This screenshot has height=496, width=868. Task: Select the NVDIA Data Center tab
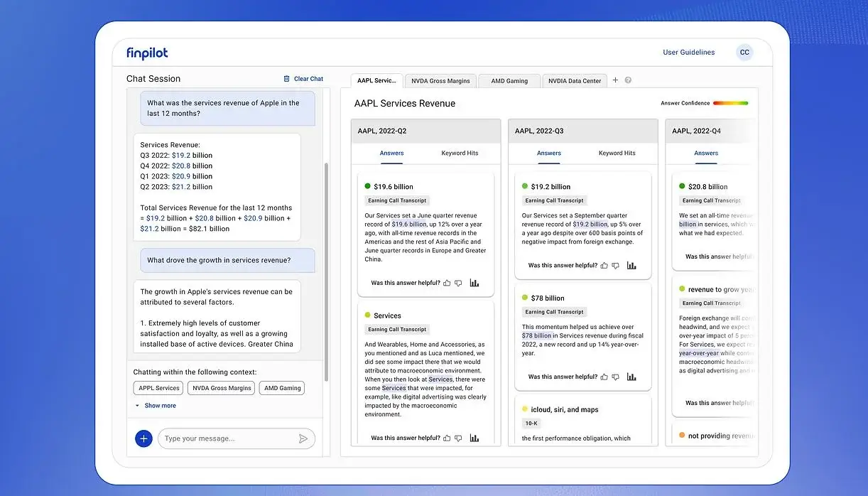click(575, 81)
